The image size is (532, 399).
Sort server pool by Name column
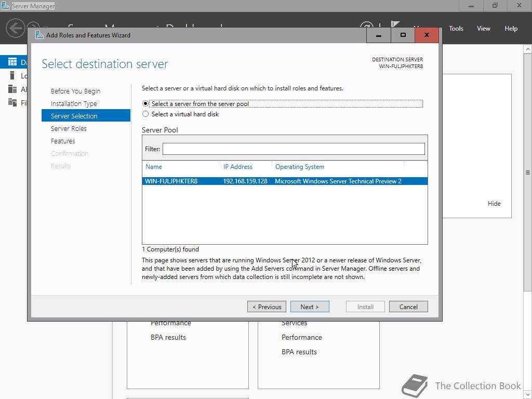(x=154, y=167)
